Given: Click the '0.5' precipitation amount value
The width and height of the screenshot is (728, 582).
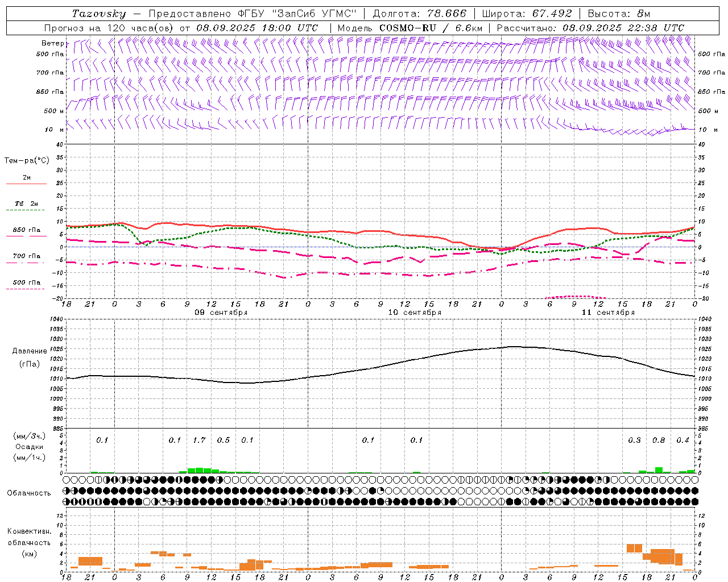Looking at the screenshot, I should click(224, 440).
